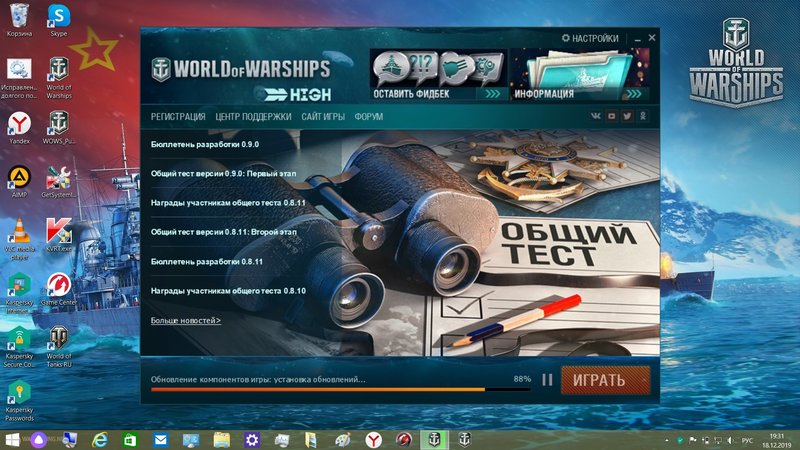The image size is (800, 450).
Task: Open ЦЕНТР ПОДДЕРЖКИ menu item
Action: click(x=253, y=117)
